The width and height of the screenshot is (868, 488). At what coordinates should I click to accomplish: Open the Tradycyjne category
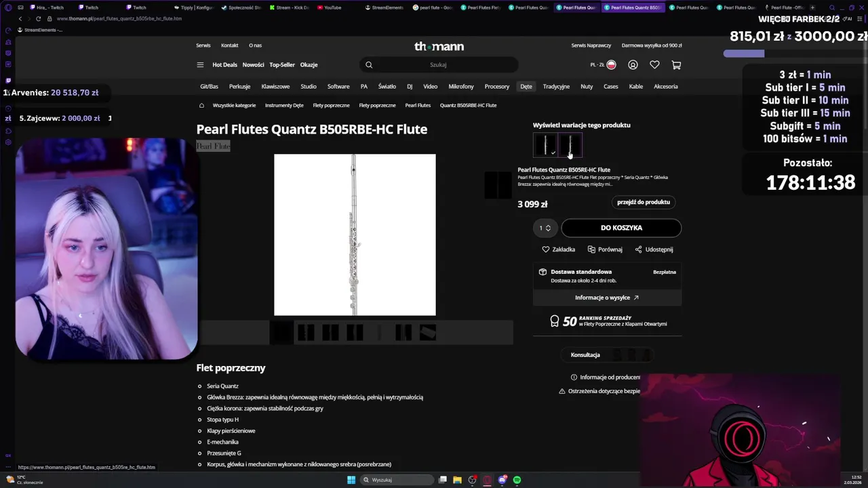coord(556,87)
